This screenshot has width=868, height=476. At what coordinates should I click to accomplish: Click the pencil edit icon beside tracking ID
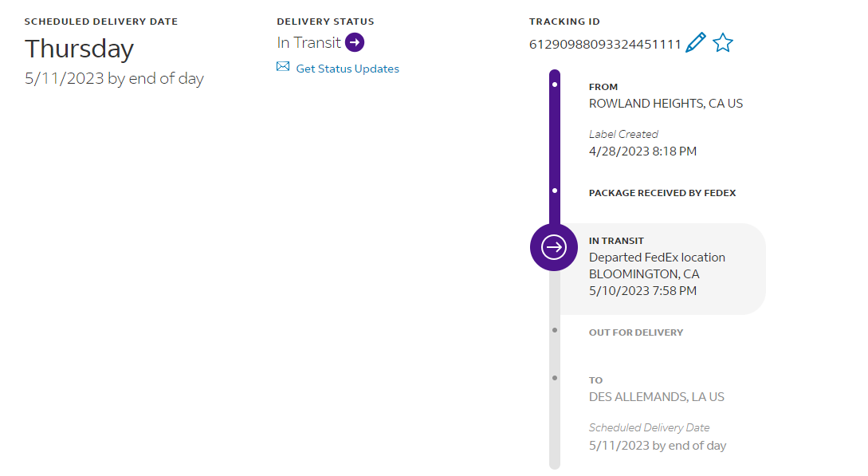tap(695, 43)
